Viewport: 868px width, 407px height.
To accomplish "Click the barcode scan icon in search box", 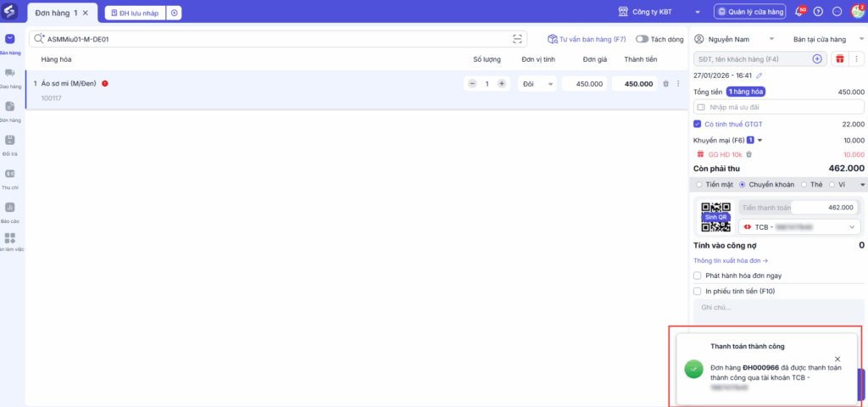I will pos(517,39).
